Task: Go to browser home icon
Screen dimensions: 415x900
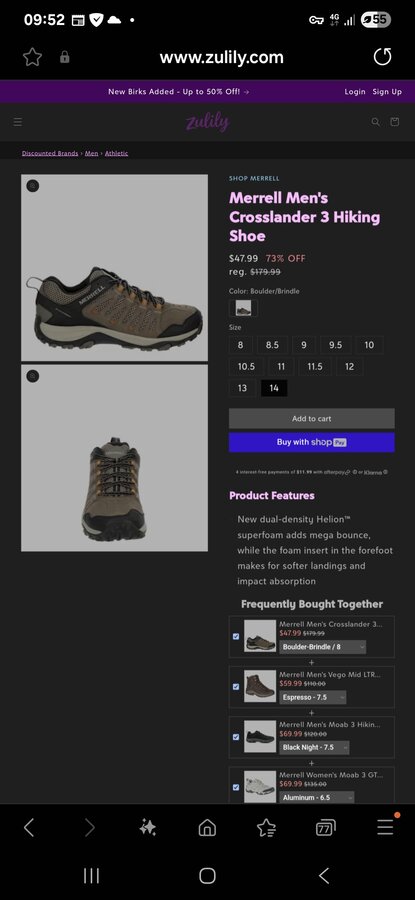Action: pos(207,827)
